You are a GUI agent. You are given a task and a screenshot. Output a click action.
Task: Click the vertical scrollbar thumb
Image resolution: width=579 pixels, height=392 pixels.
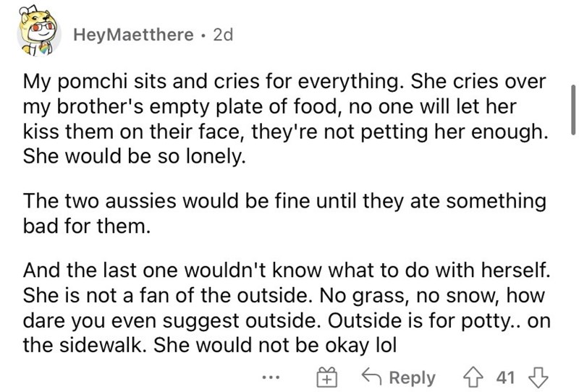pos(573,110)
